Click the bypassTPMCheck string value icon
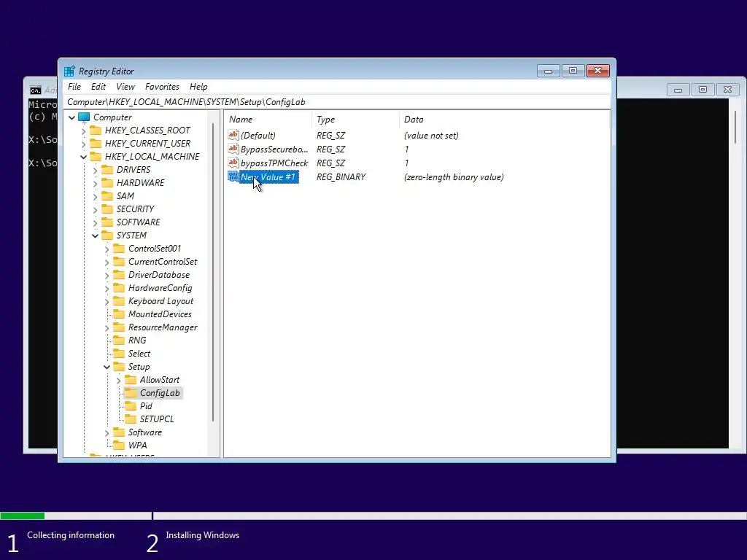 233,163
